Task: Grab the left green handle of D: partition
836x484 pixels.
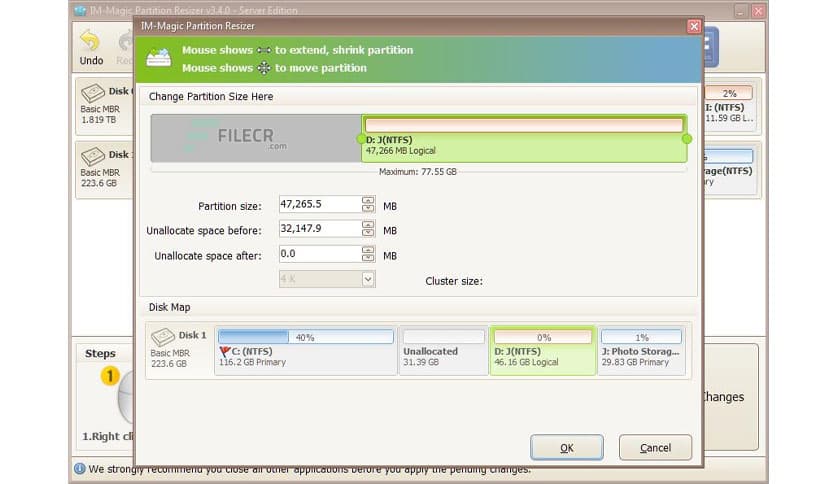Action: coord(361,139)
